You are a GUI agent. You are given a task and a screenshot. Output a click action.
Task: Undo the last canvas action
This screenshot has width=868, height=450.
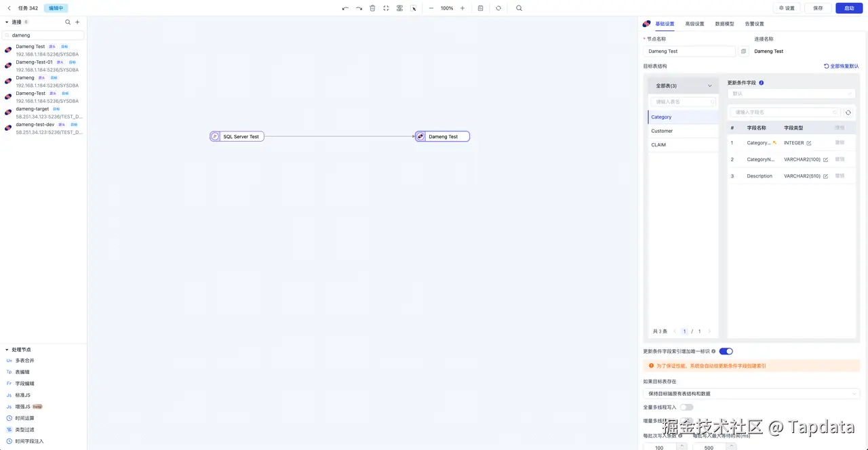[345, 8]
